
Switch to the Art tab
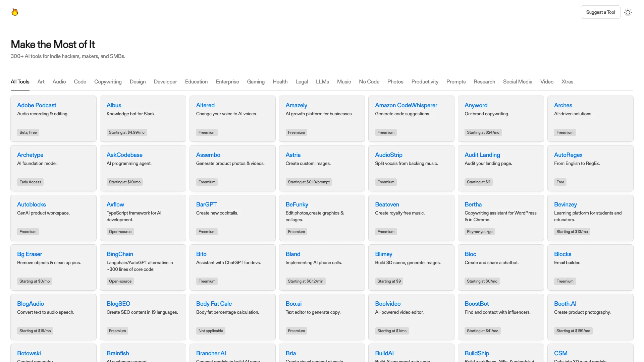[x=41, y=81]
